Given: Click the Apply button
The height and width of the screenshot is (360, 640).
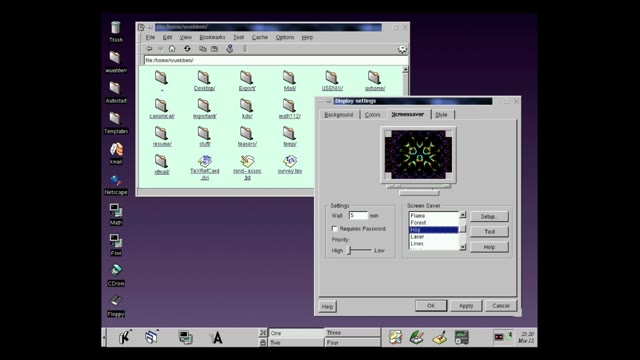Looking at the screenshot, I should click(466, 306).
